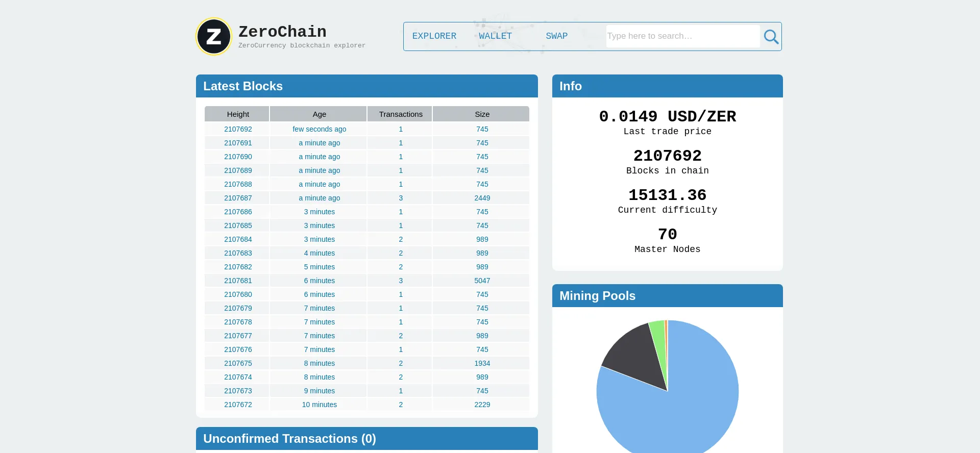The image size is (980, 453).
Task: Open block 2107688
Action: (238, 184)
